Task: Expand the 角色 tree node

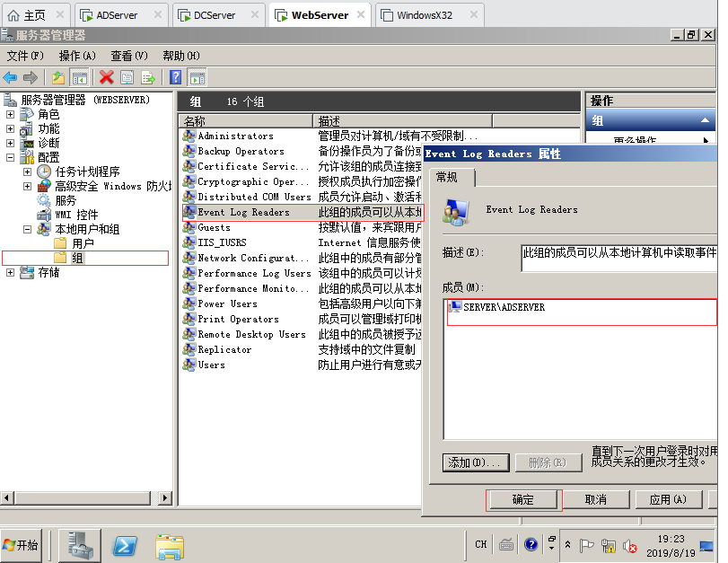Action: click(x=11, y=115)
